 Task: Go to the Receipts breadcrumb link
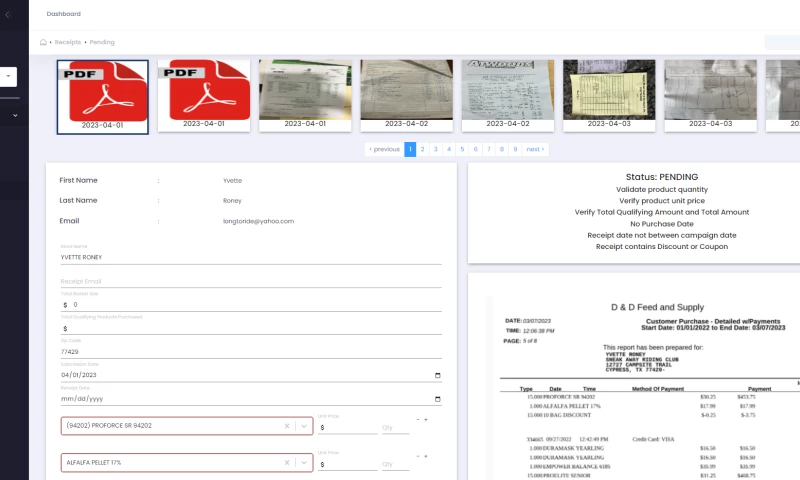pyautogui.click(x=68, y=42)
